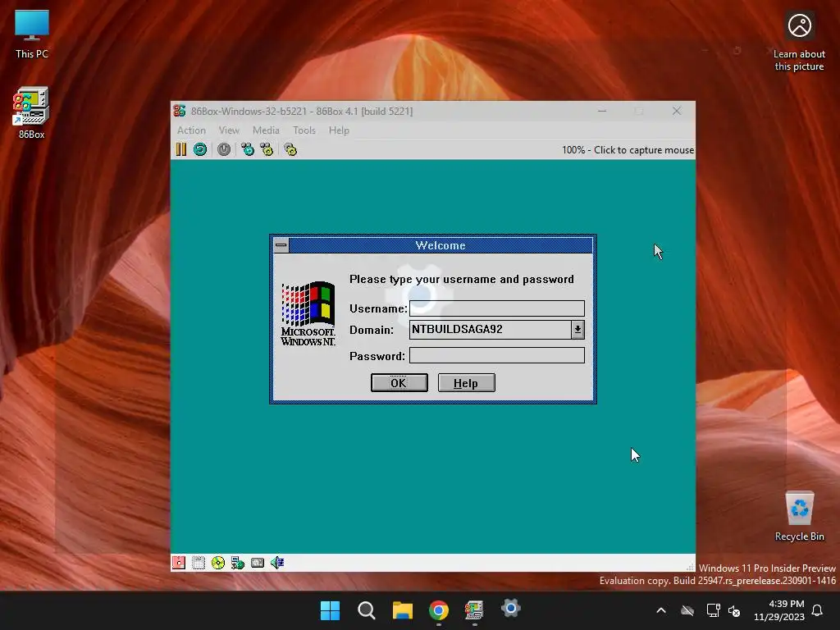Viewport: 840px width, 630px height.
Task: Send Ctrl+Alt+Del via toolbar icon
Action: [248, 149]
